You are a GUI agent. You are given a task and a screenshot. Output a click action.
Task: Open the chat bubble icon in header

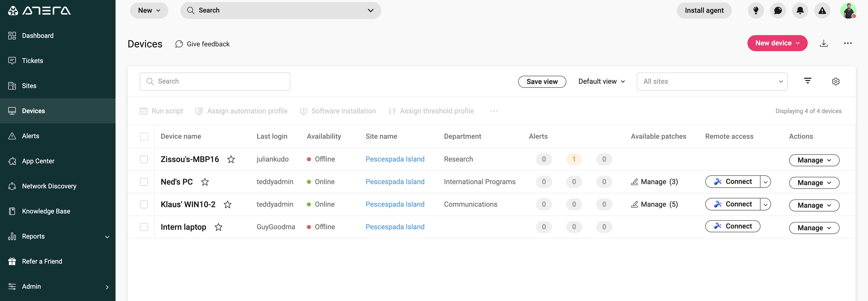point(778,11)
